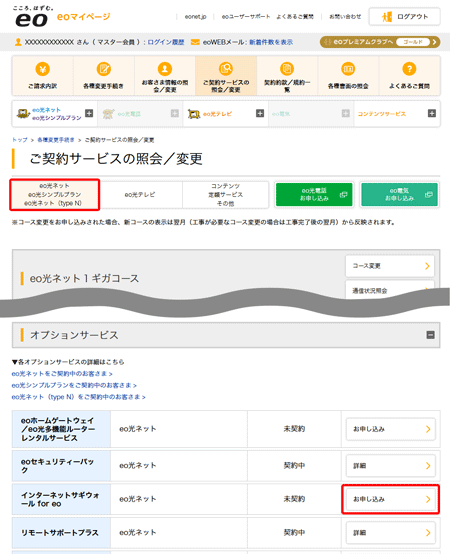Click the eo光ネット 1ギガコース heading
The height and width of the screenshot is (554, 450).
[x=84, y=278]
